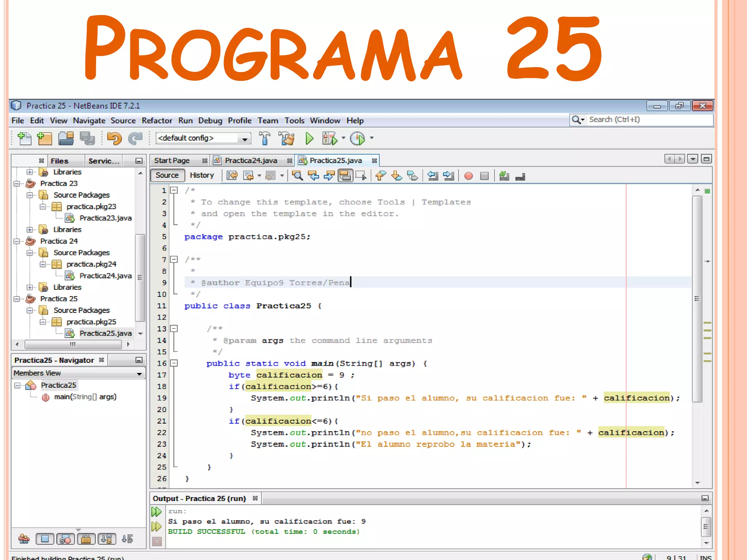Click the Output panel vertical scrollbar
The width and height of the screenshot is (747, 560).
pyautogui.click(x=706, y=526)
